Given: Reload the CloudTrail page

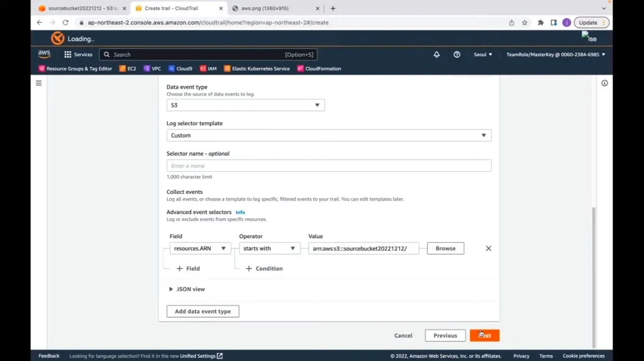Looking at the screenshot, I should [x=65, y=22].
